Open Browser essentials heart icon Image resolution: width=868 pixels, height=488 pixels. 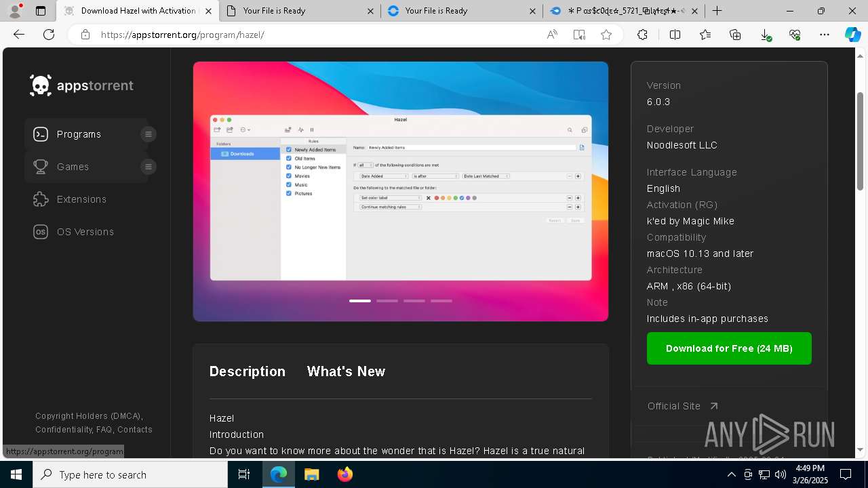(795, 35)
